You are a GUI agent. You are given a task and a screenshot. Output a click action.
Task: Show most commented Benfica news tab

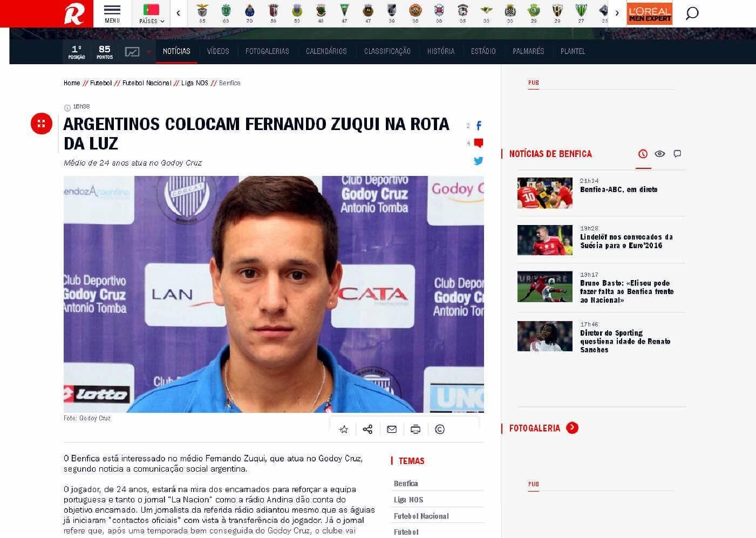click(677, 154)
